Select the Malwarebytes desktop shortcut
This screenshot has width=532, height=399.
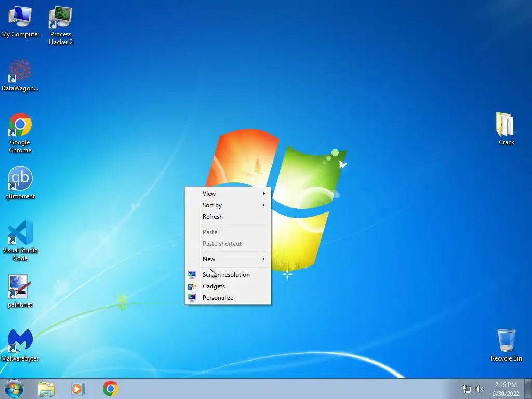(20, 345)
